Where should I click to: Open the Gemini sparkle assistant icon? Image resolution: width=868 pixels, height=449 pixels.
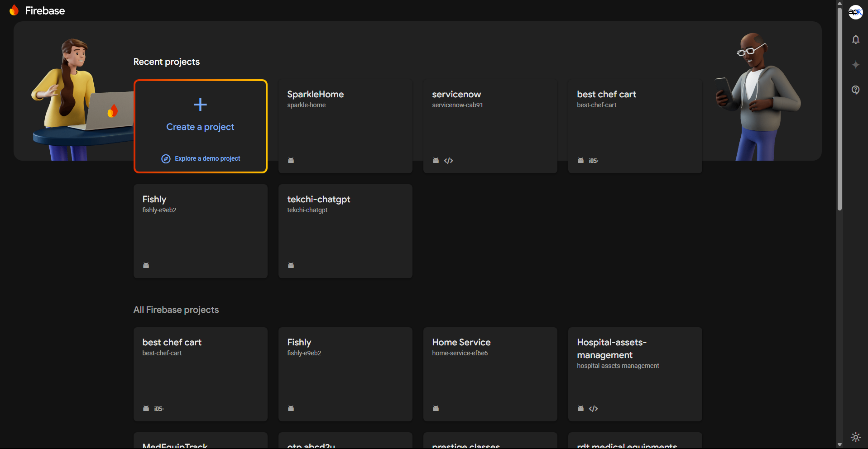pyautogui.click(x=855, y=65)
